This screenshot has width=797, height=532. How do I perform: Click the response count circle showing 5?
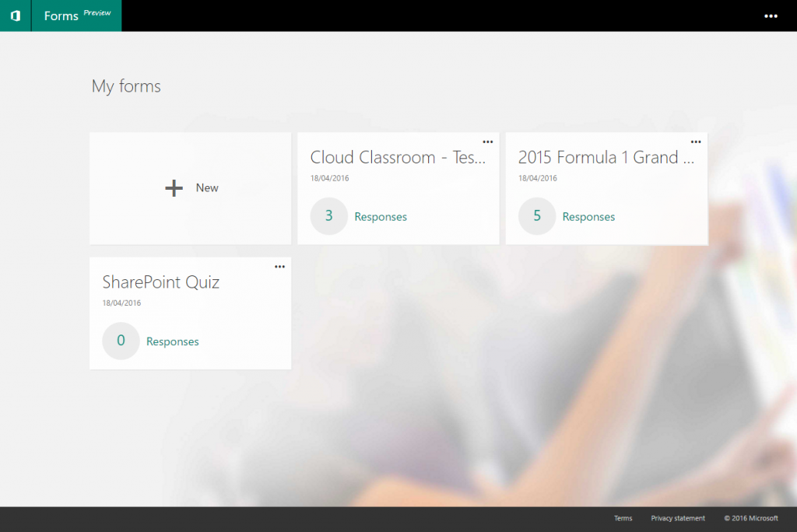[537, 216]
